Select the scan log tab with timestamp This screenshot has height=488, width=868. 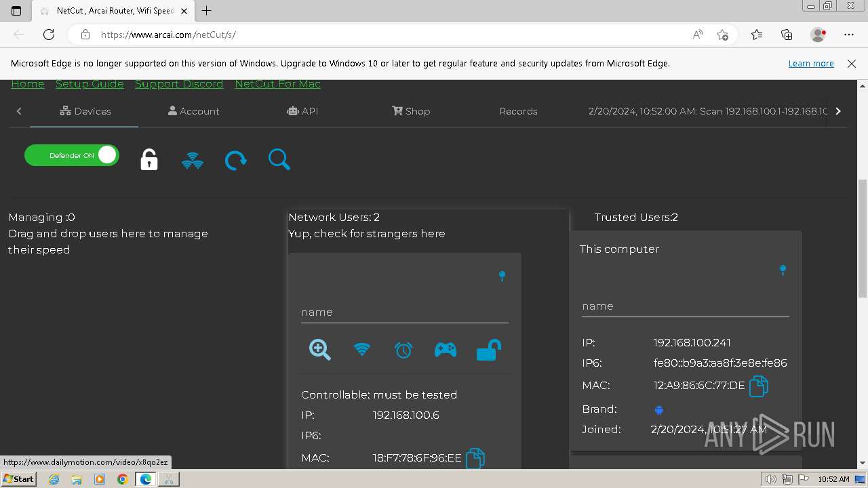(708, 111)
